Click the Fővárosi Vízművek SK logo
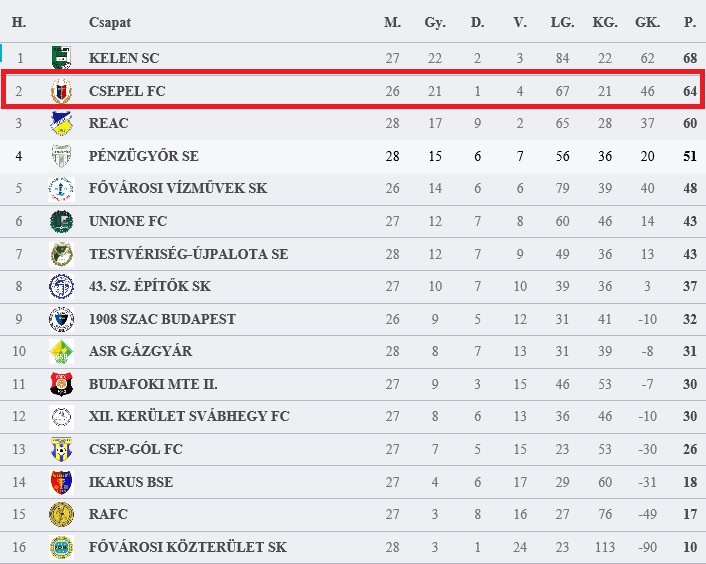The image size is (706, 564). coord(61,189)
